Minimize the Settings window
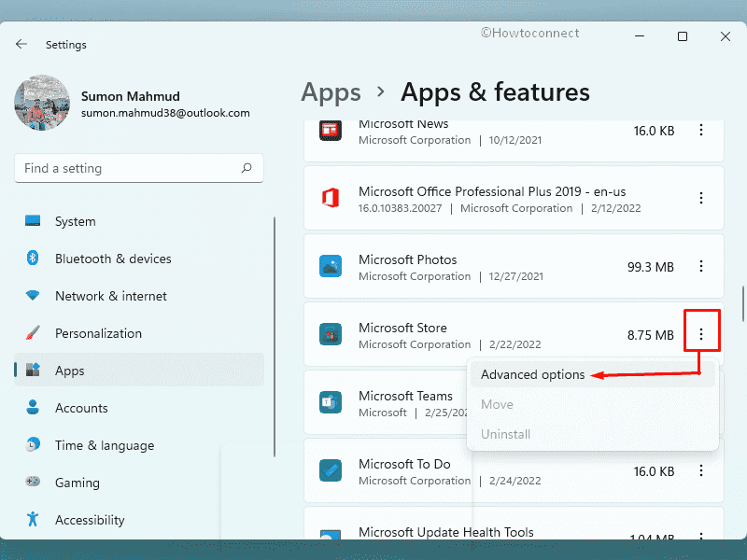This screenshot has height=560, width=747. point(640,36)
